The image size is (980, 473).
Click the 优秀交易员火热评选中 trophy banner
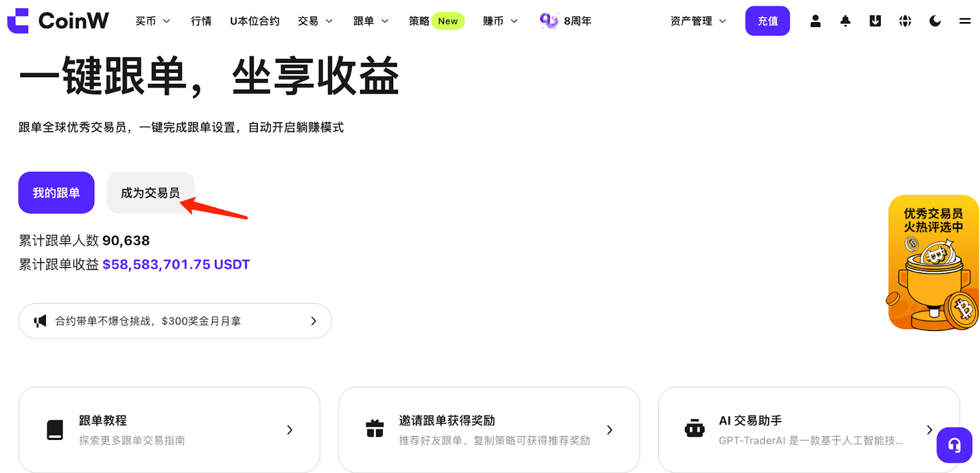[933, 263]
